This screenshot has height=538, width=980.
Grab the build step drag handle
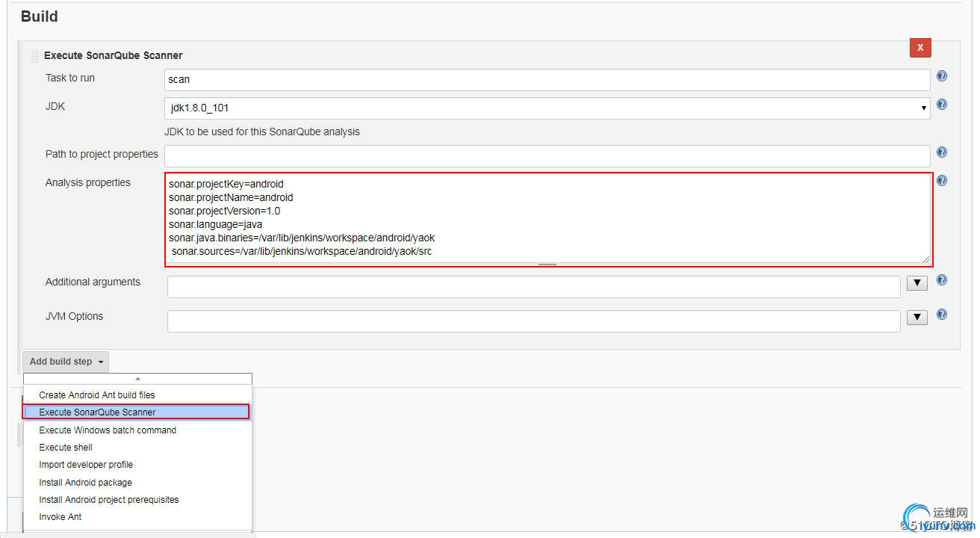34,55
